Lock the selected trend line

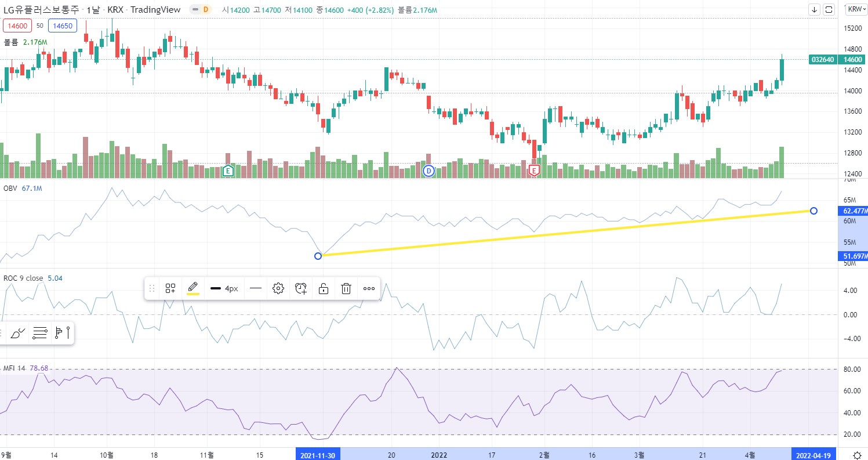[324, 288]
